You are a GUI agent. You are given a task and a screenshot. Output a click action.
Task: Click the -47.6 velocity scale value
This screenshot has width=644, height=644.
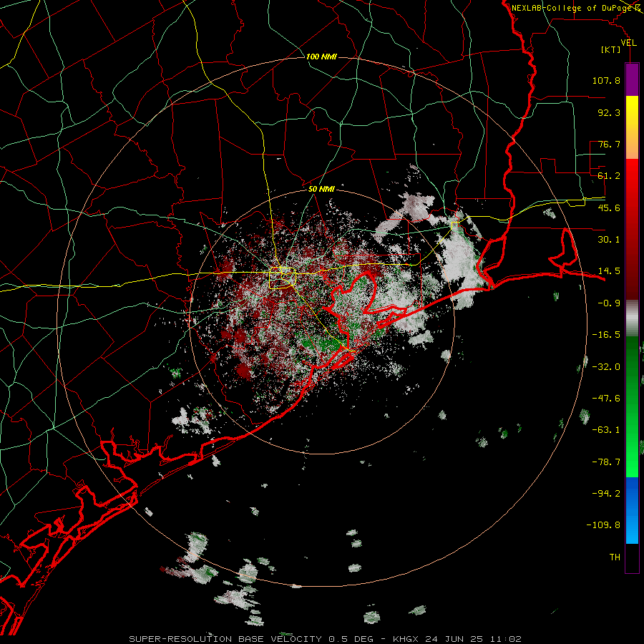(606, 399)
